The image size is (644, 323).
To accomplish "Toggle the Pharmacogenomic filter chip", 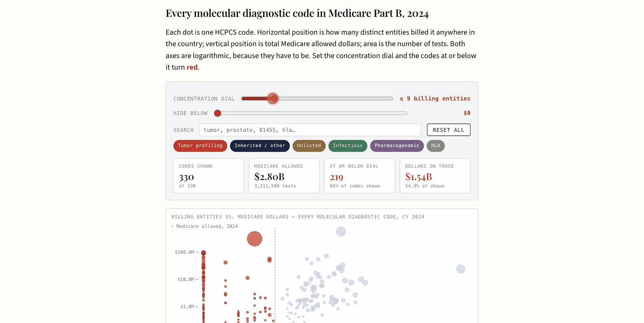I will (397, 146).
